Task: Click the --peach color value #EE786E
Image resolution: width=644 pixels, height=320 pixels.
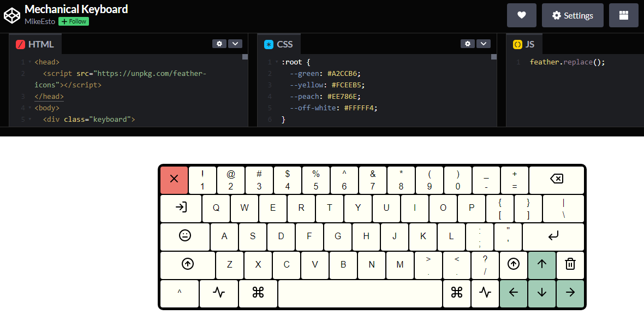Action: pyautogui.click(x=343, y=97)
